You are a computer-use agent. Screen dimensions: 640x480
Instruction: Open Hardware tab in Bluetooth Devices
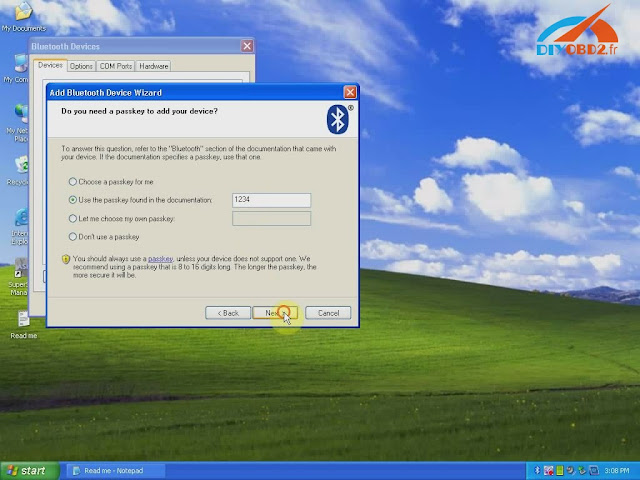pyautogui.click(x=153, y=66)
